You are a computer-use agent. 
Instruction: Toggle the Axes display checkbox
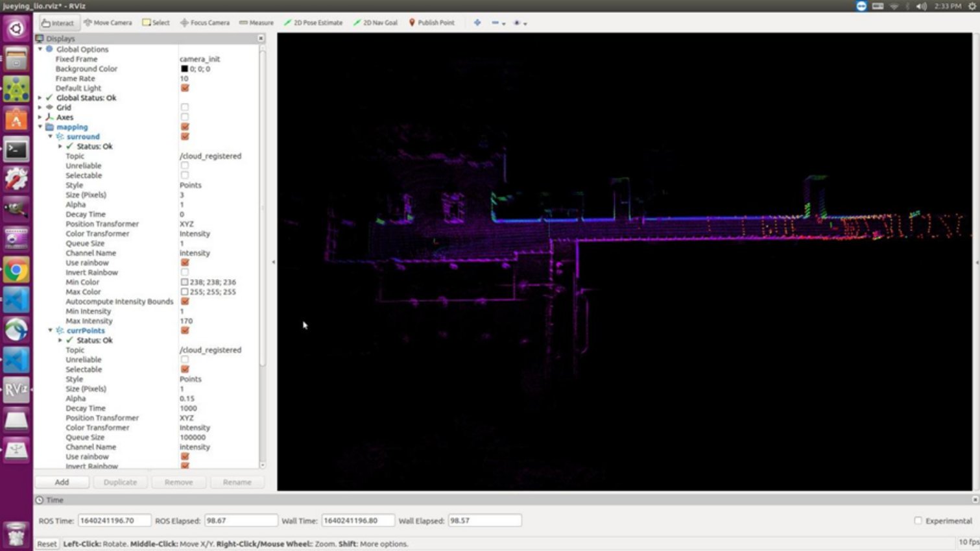[185, 117]
